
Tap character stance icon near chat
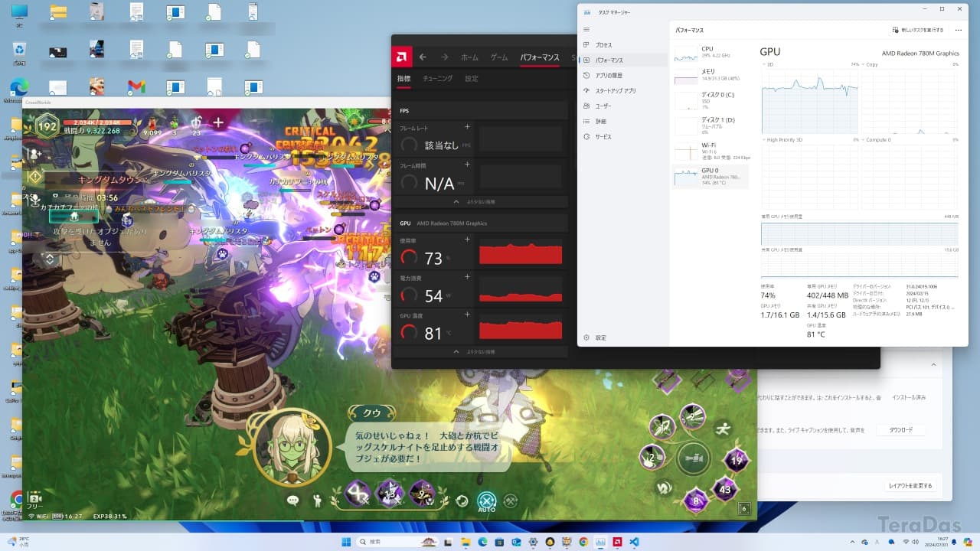coord(318,501)
